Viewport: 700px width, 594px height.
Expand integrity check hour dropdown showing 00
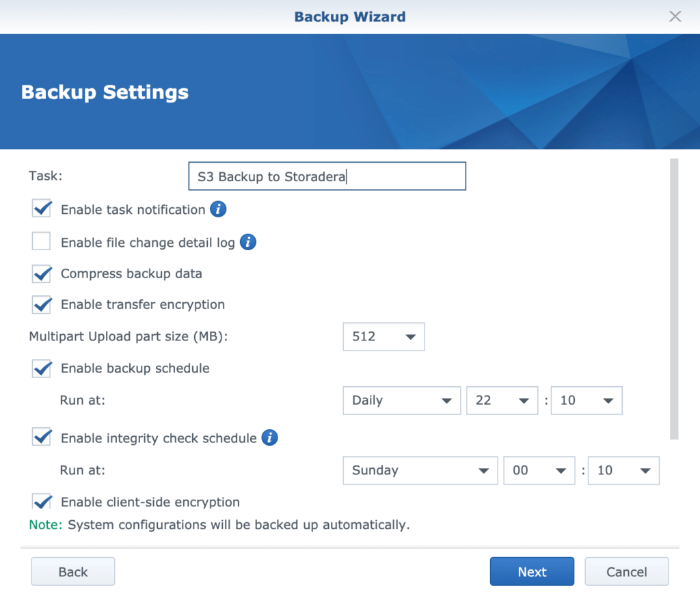[539, 470]
